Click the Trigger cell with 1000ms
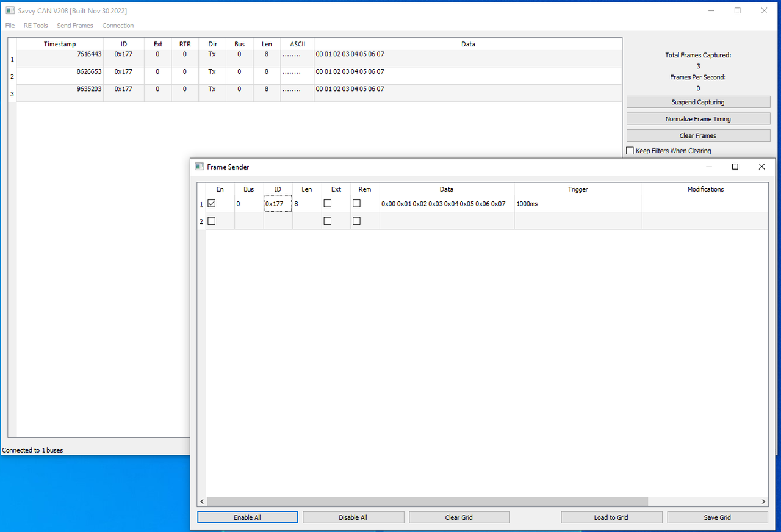This screenshot has width=781, height=532. [x=578, y=204]
